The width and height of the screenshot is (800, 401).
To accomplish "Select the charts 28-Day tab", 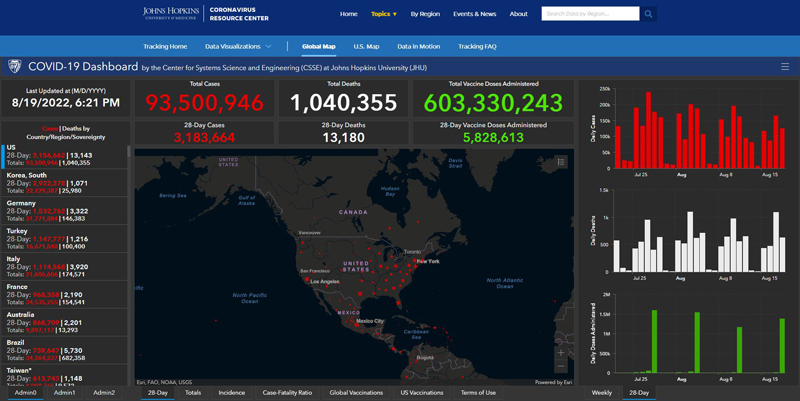I will tap(639, 393).
